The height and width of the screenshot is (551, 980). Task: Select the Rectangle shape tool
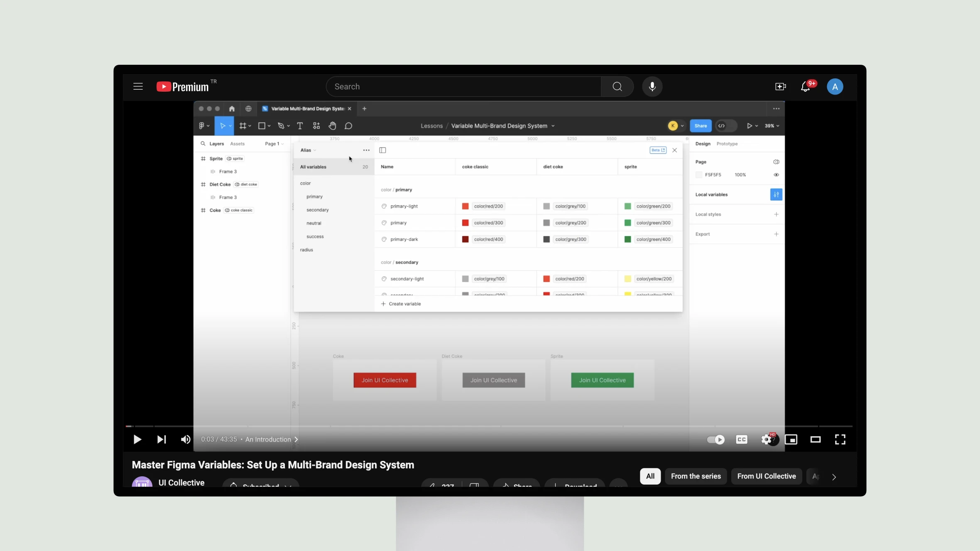coord(262,126)
